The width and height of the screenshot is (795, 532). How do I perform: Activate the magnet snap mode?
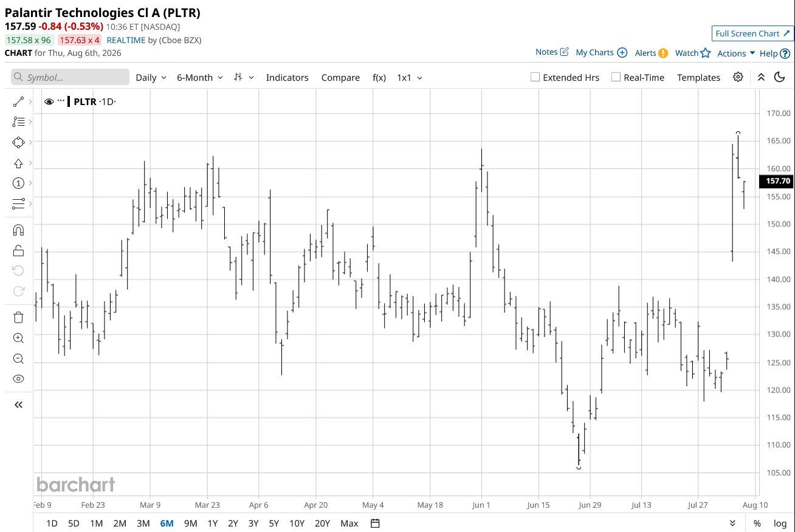pos(18,230)
